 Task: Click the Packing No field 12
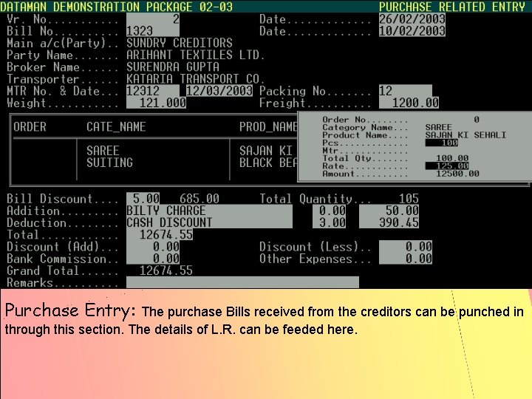[406, 91]
